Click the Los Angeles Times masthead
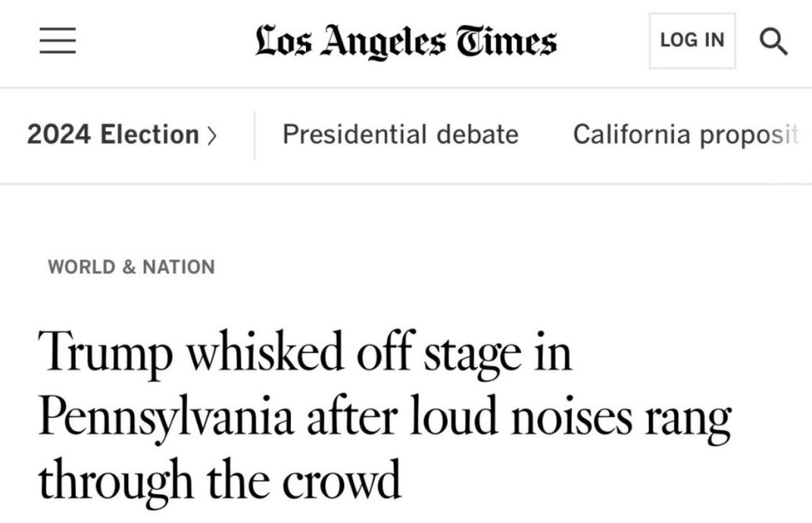 click(x=405, y=41)
